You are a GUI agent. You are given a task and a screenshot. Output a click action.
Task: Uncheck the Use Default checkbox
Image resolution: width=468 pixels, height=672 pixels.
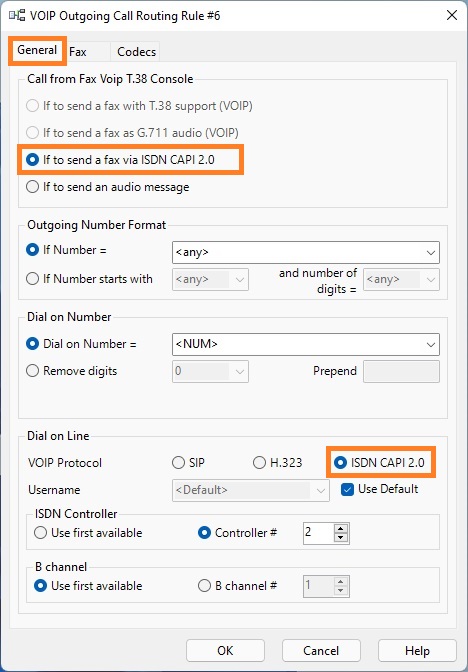[348, 489]
